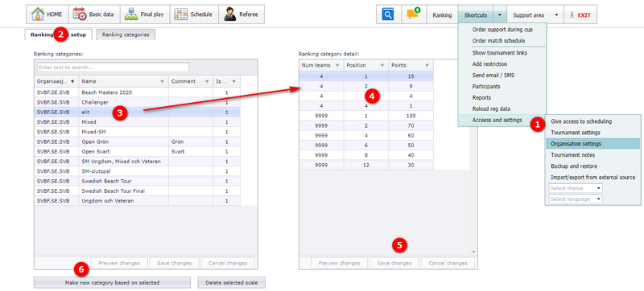The image size is (644, 291).
Task: Choose Order support during cup
Action: pyautogui.click(x=502, y=30)
